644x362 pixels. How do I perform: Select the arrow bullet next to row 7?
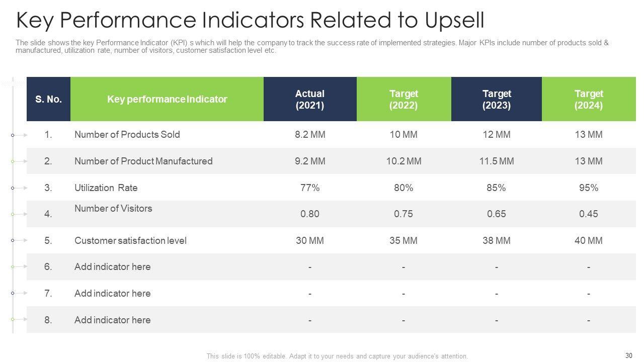tap(19, 293)
